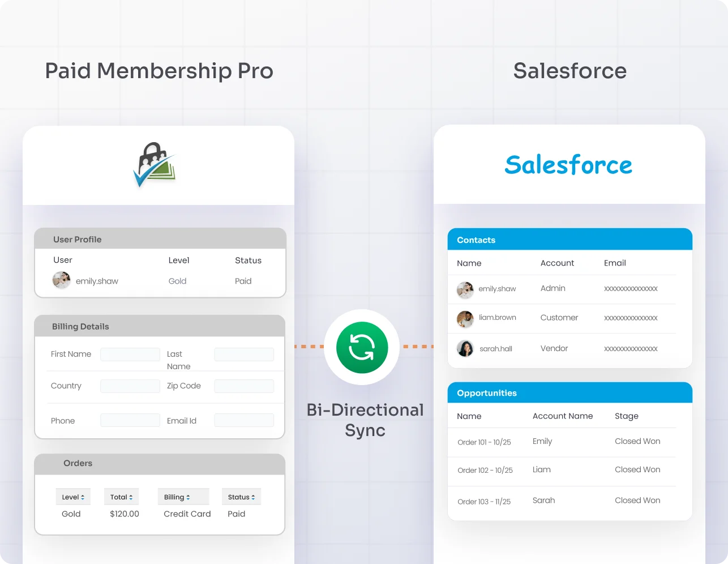Click emily.shaw avatar in User Profile
This screenshot has width=728, height=564.
coord(62,280)
